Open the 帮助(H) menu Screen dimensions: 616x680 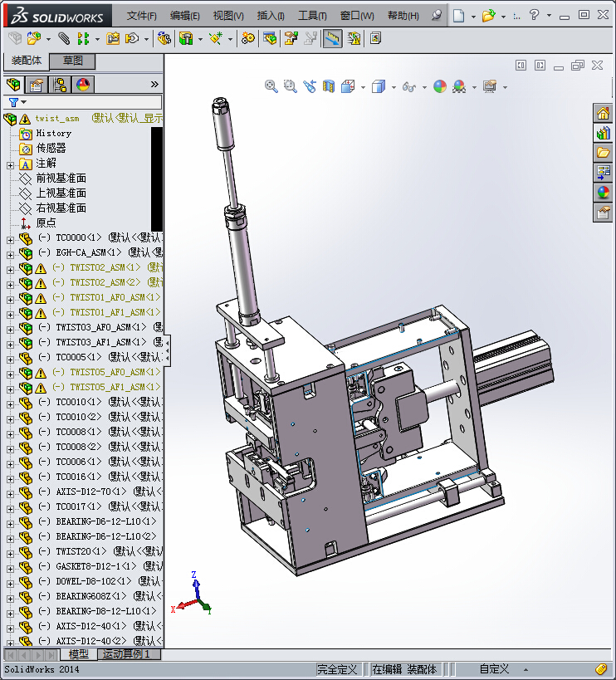pos(403,16)
